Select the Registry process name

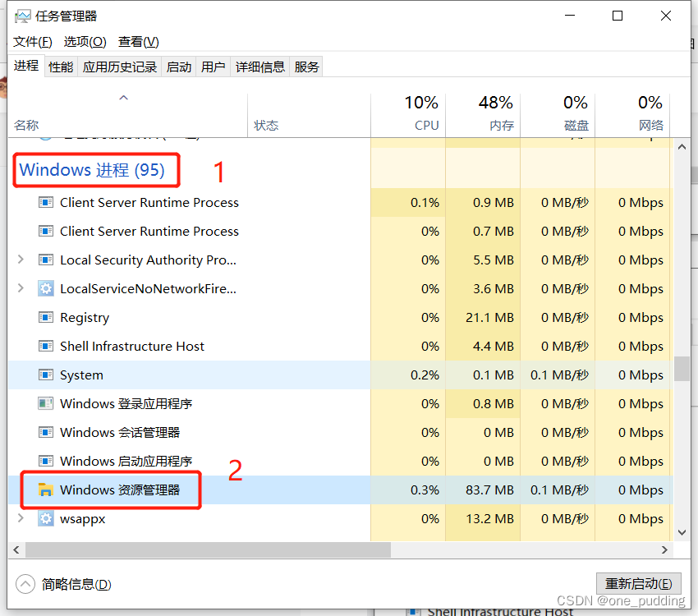tap(85, 318)
